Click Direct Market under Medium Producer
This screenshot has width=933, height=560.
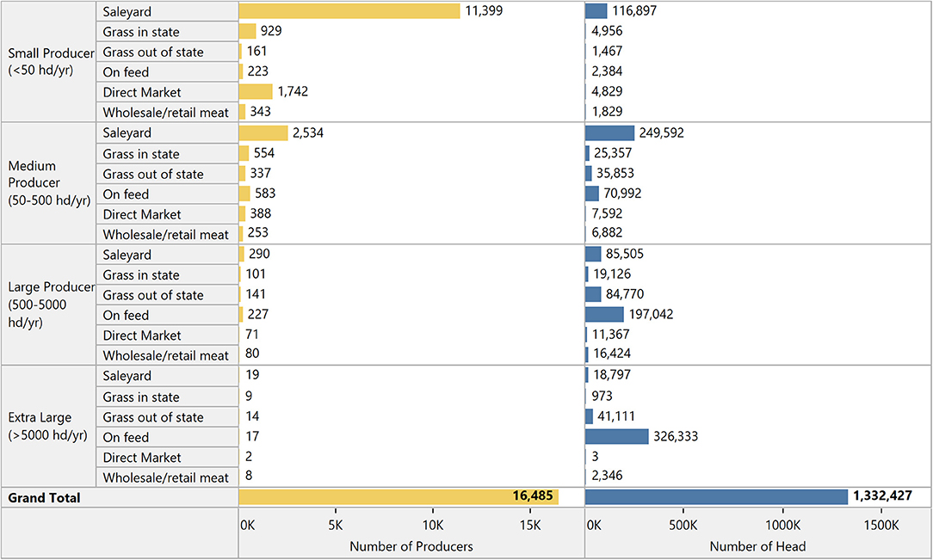tap(142, 214)
